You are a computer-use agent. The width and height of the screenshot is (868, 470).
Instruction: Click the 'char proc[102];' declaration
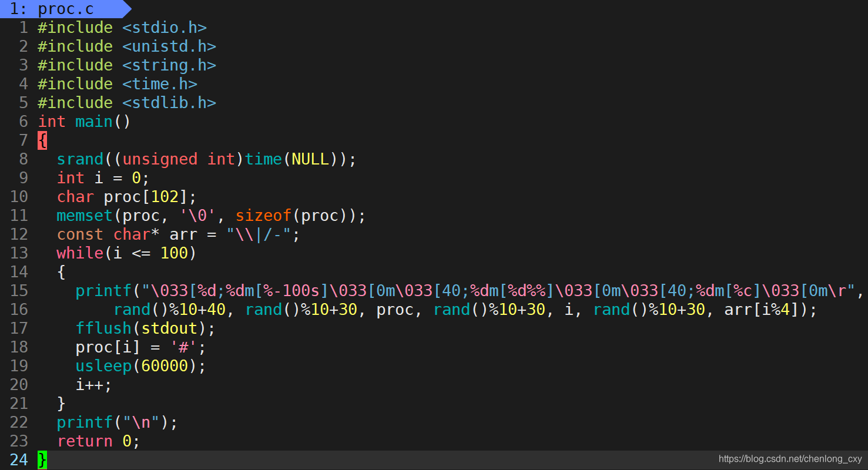pos(127,197)
